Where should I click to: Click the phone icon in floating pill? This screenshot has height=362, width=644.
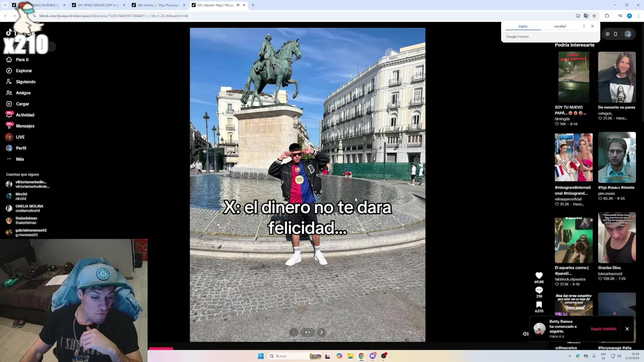(x=615, y=34)
